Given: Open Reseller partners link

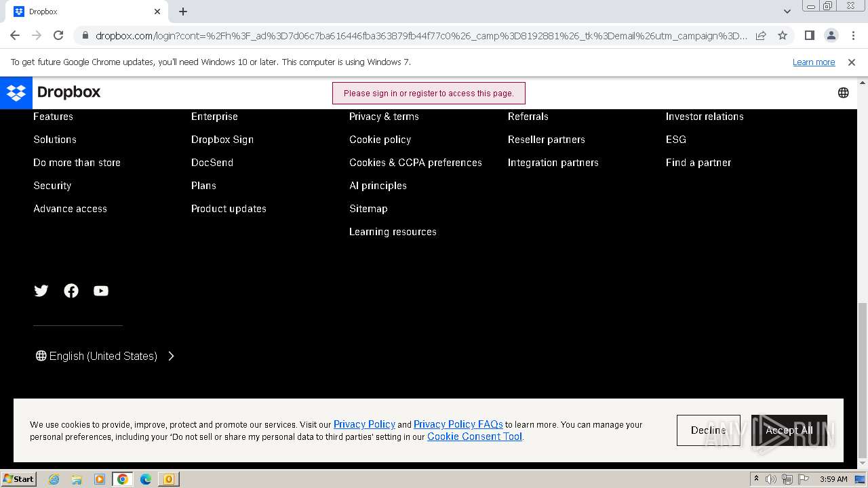Looking at the screenshot, I should point(546,140).
